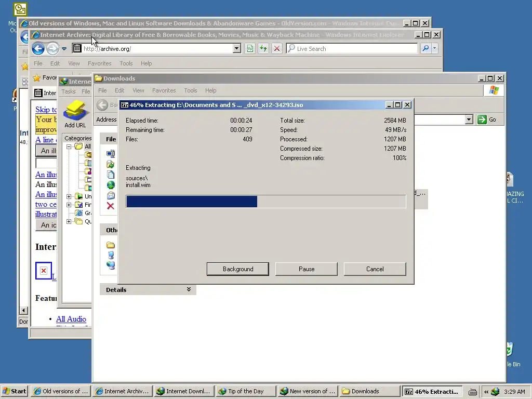Expand the Unfinished category in IDM
The height and width of the screenshot is (399, 532).
click(69, 196)
